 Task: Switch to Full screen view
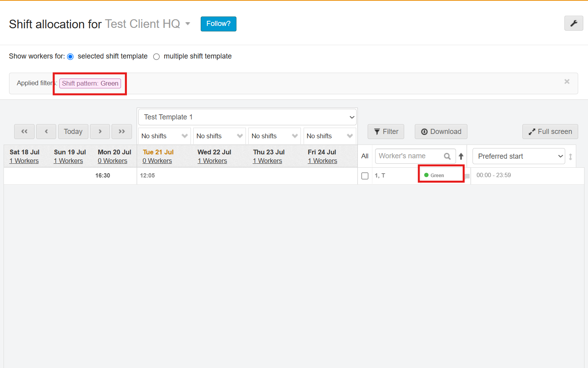coord(550,132)
